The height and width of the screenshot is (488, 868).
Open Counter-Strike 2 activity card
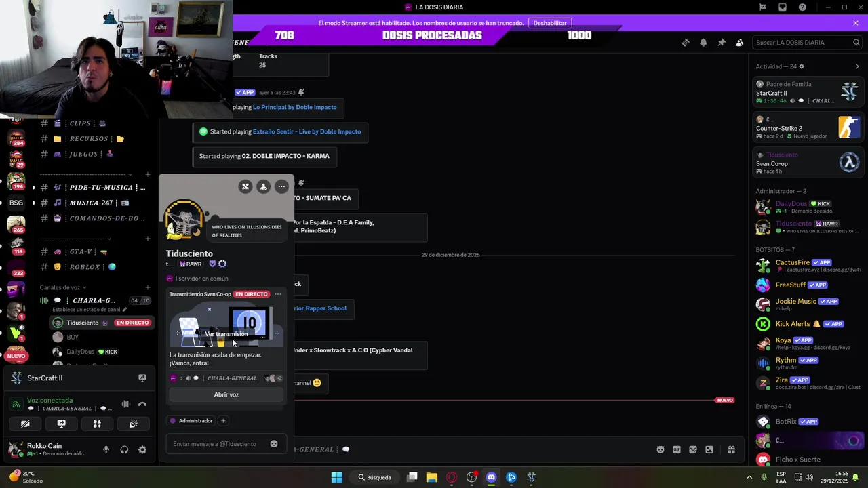click(808, 127)
